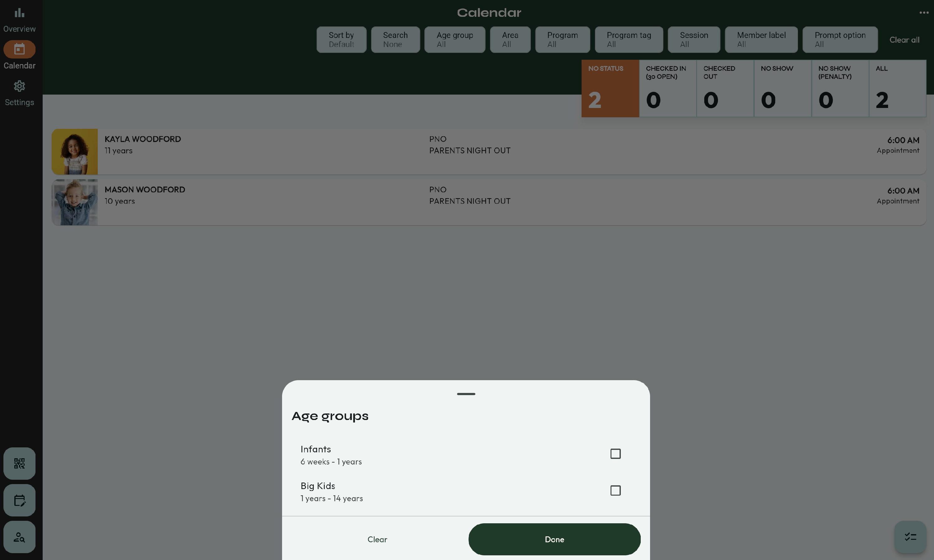
Task: Click the calendar edit icon button
Action: tap(19, 500)
